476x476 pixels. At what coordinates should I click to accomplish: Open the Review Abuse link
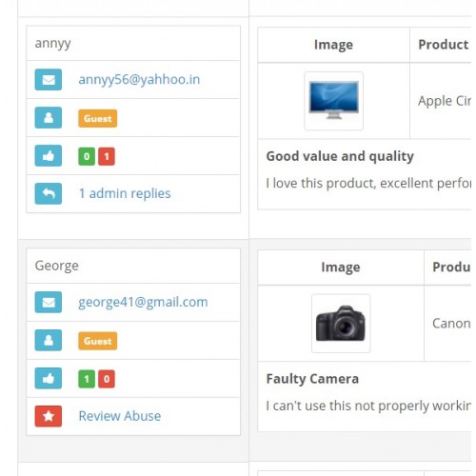coord(120,416)
